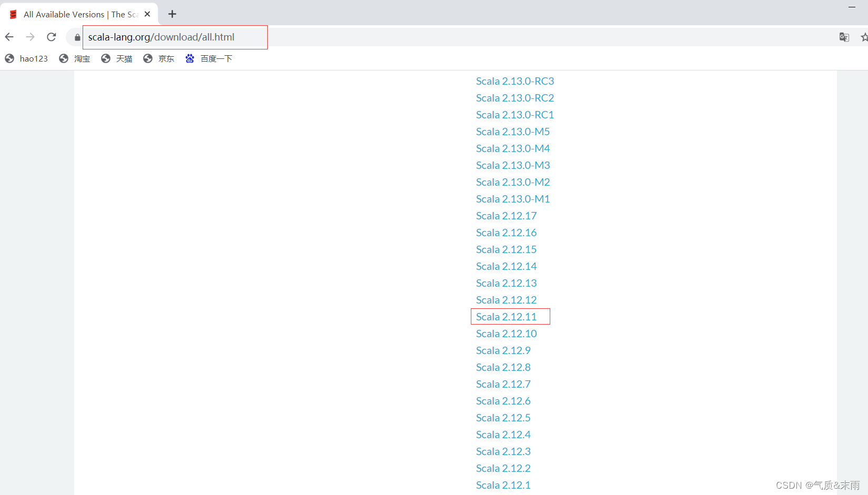Close the All Available Versions tab
Image resolution: width=868 pixels, height=495 pixels.
coord(147,14)
